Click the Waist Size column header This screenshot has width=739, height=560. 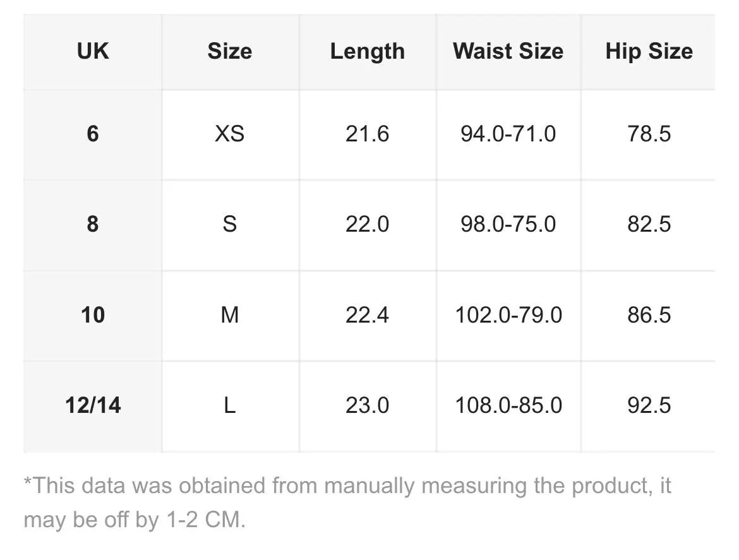click(508, 51)
